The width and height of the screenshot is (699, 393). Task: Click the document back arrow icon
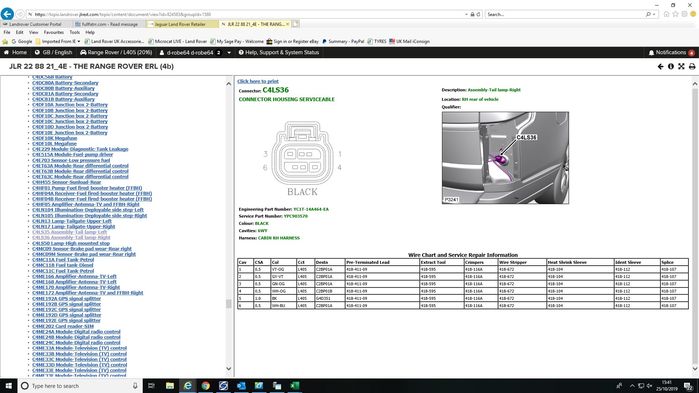pyautogui.click(x=660, y=66)
